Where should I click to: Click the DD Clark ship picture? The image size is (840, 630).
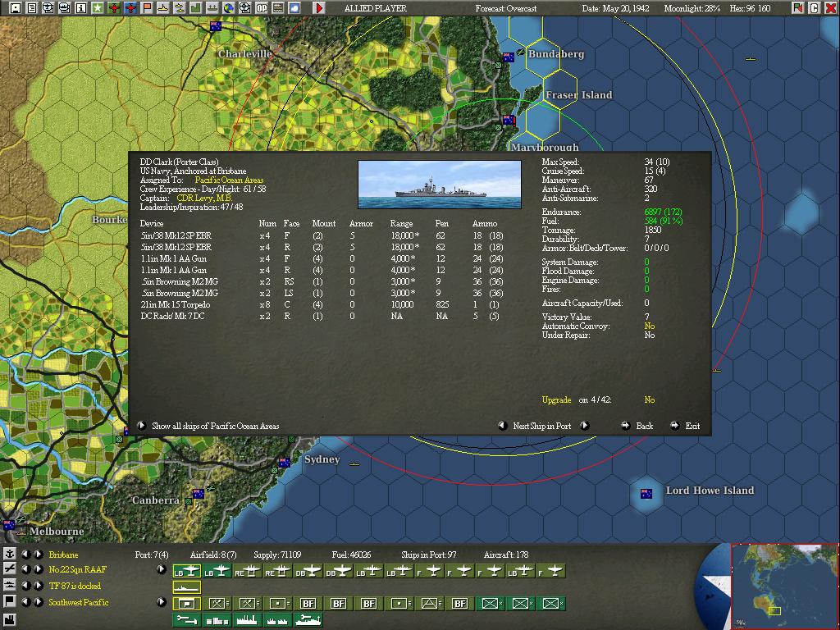point(440,185)
